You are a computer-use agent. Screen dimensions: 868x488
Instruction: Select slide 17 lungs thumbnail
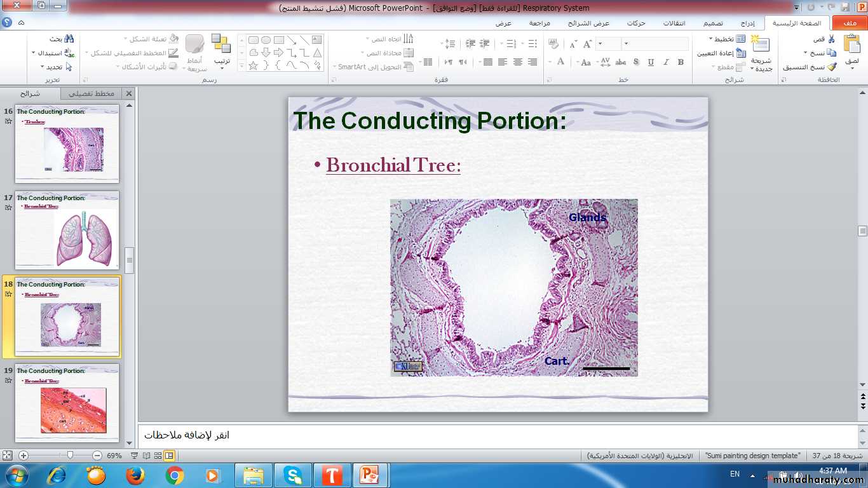tap(67, 230)
